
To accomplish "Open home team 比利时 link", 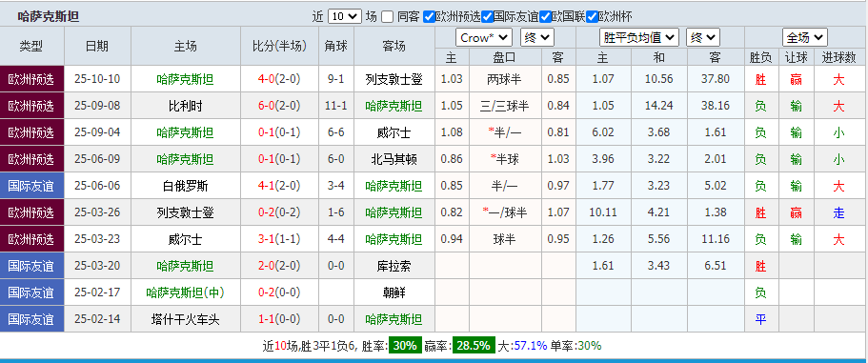I will [186, 106].
